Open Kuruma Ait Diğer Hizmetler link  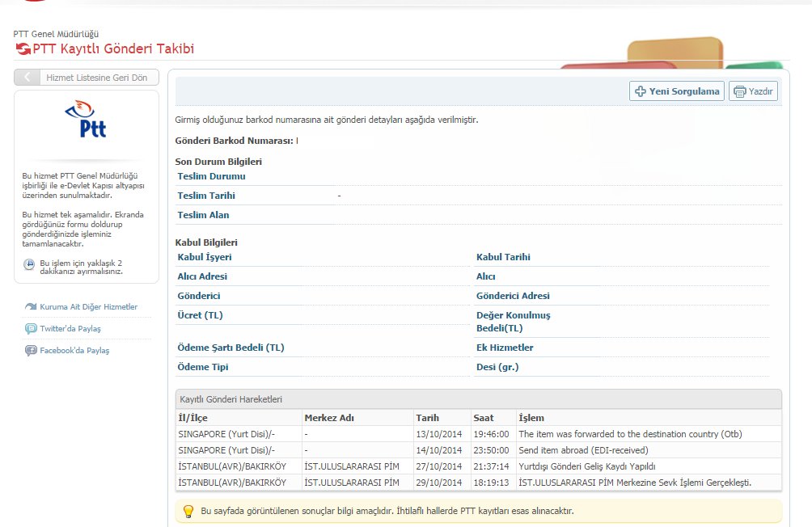click(88, 306)
